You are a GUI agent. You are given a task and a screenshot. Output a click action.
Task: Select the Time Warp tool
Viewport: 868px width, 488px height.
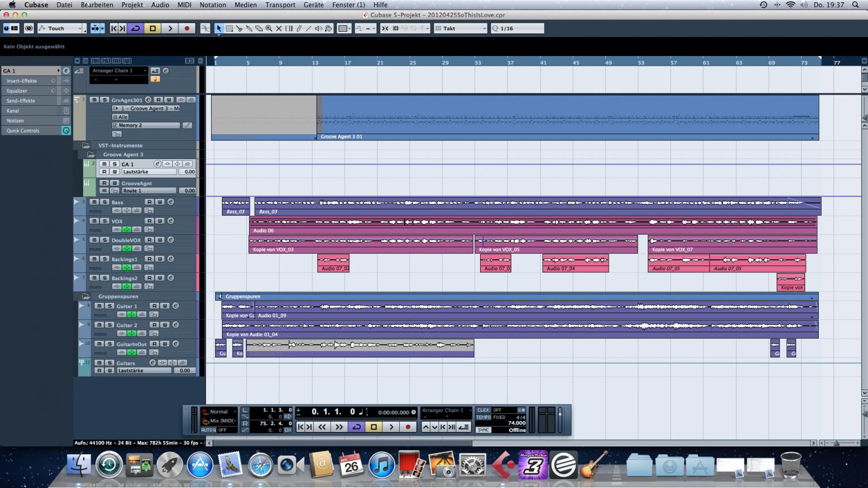289,28
